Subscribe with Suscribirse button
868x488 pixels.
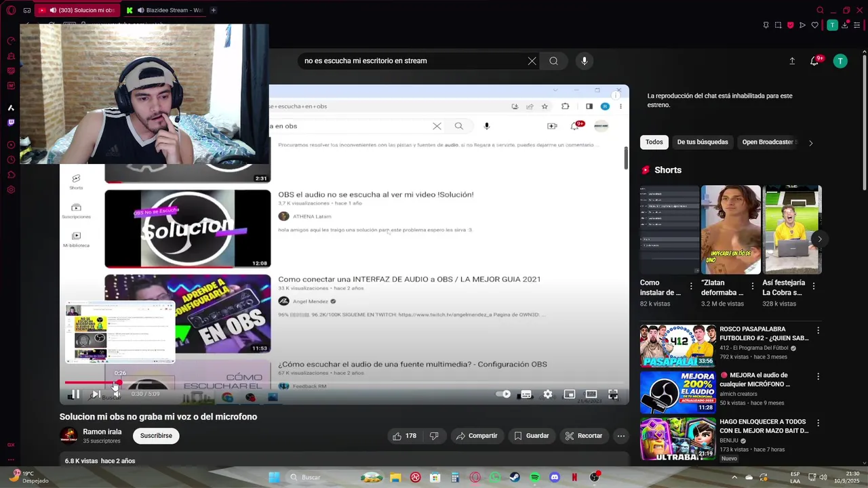156,436
